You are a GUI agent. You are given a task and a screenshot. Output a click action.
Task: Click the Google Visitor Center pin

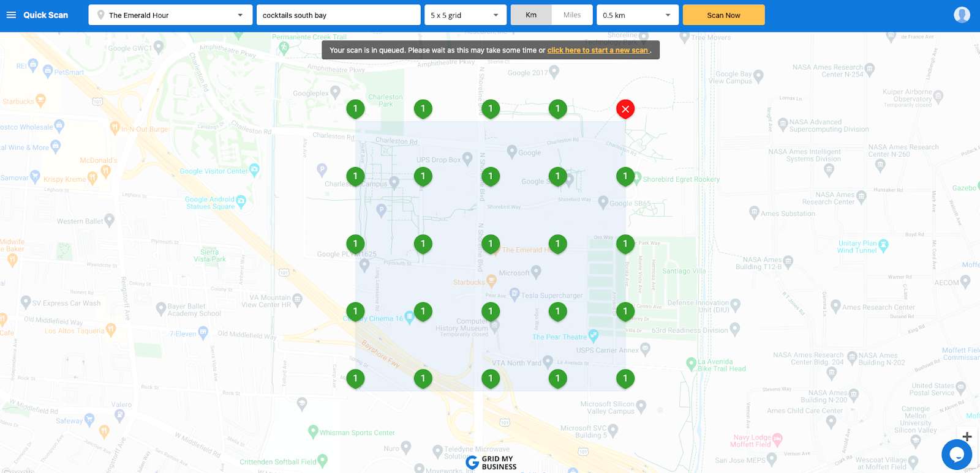click(x=254, y=169)
